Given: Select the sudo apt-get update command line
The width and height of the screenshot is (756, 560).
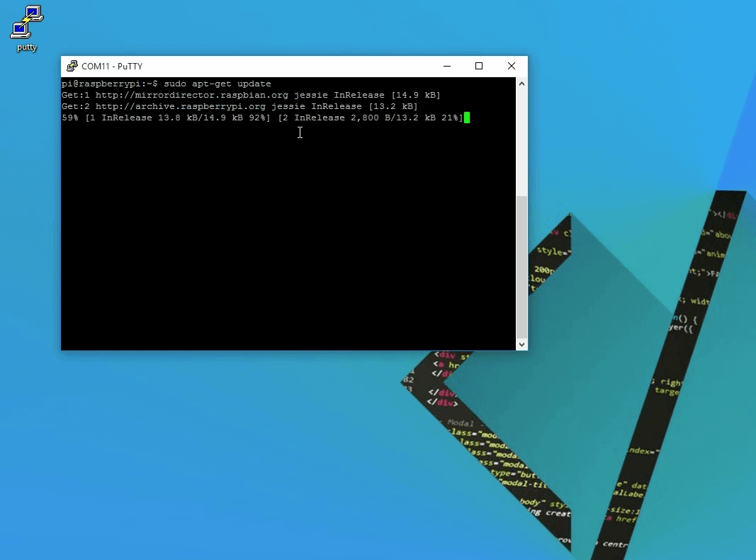Looking at the screenshot, I should (x=220, y=84).
